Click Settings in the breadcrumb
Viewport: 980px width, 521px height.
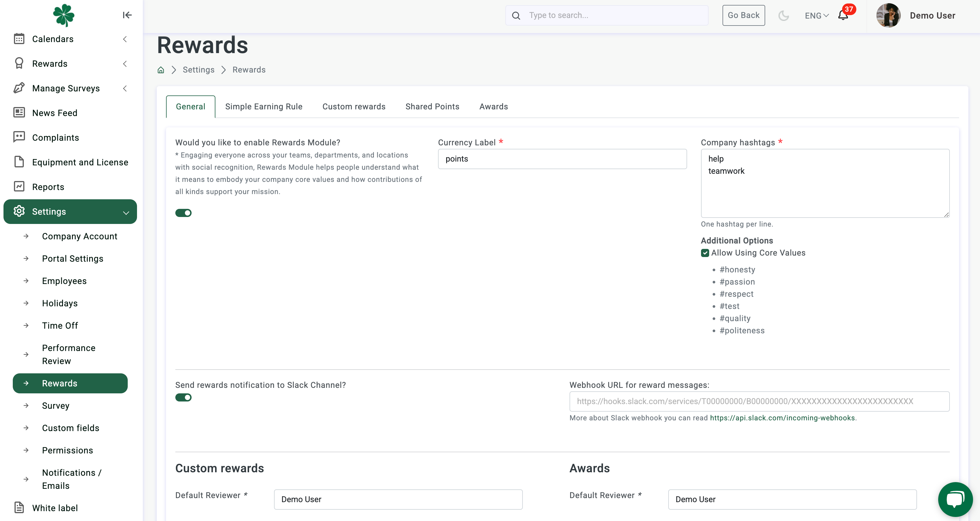pos(198,70)
